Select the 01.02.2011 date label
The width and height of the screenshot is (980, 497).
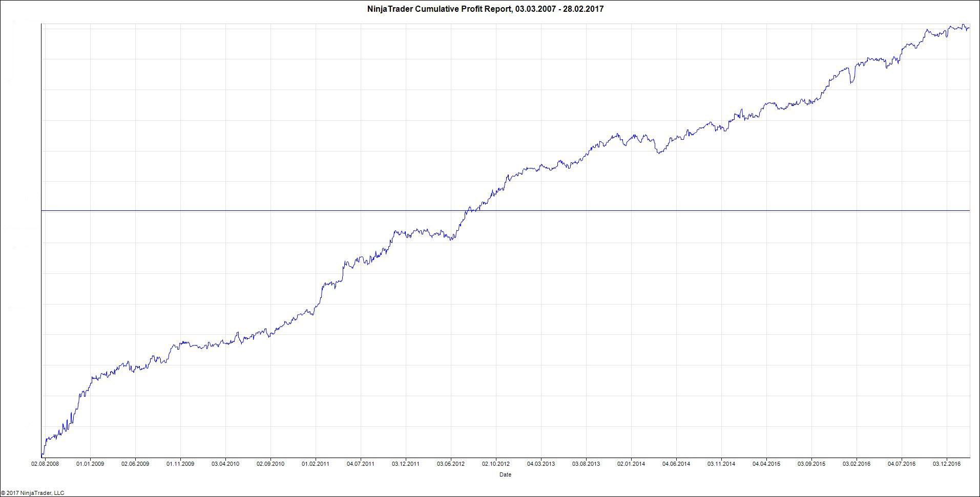316,464
